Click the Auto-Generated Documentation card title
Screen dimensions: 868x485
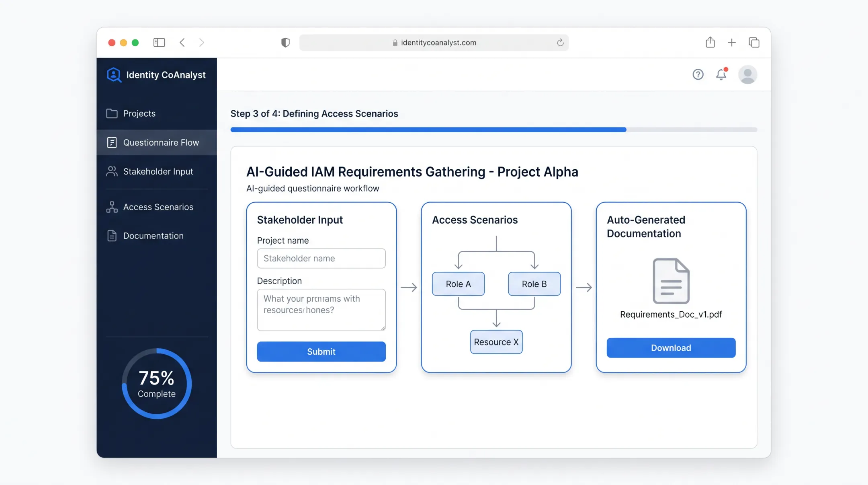pos(646,227)
